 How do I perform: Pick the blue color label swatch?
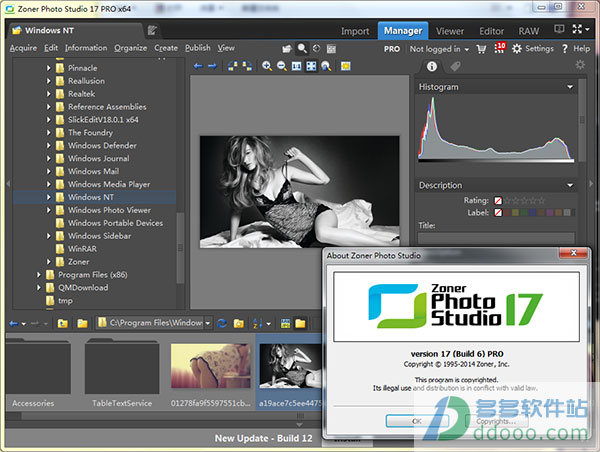[x=533, y=212]
